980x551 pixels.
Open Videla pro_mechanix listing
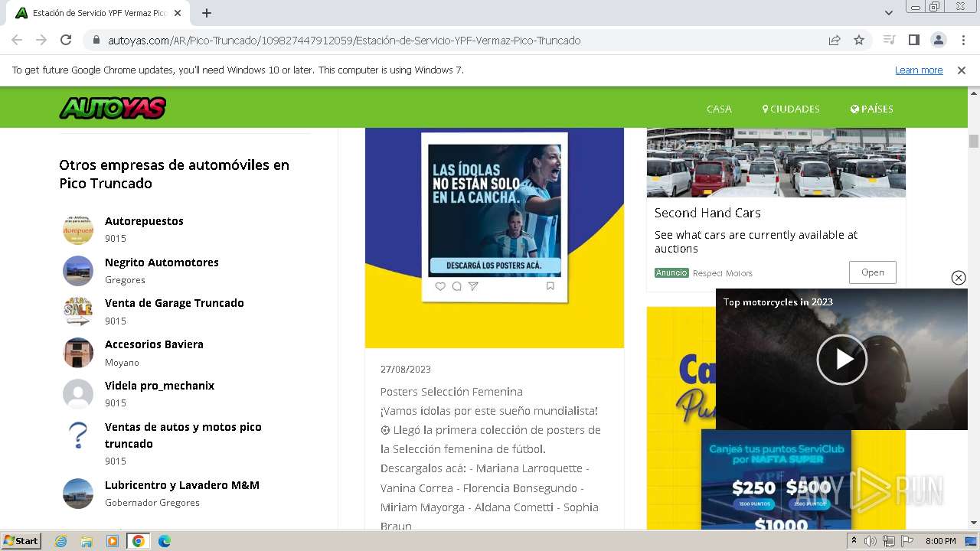(x=159, y=386)
